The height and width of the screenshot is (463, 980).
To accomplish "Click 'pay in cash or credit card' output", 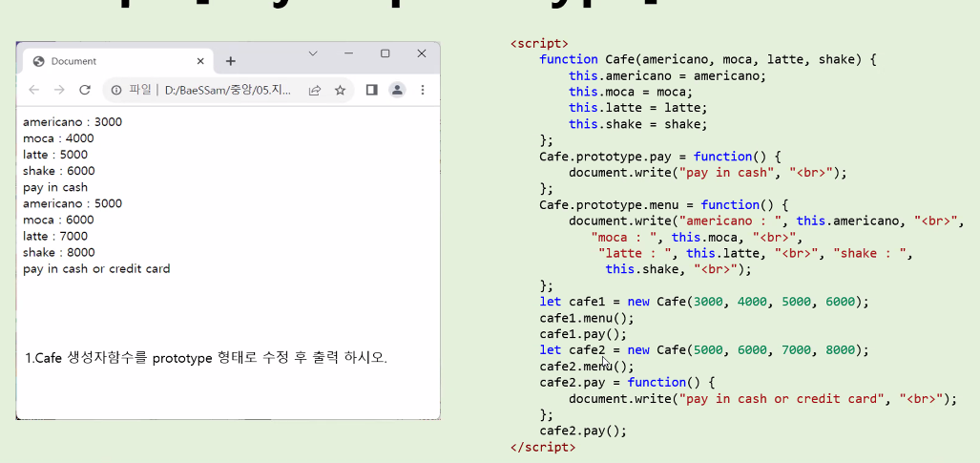I will coord(96,268).
